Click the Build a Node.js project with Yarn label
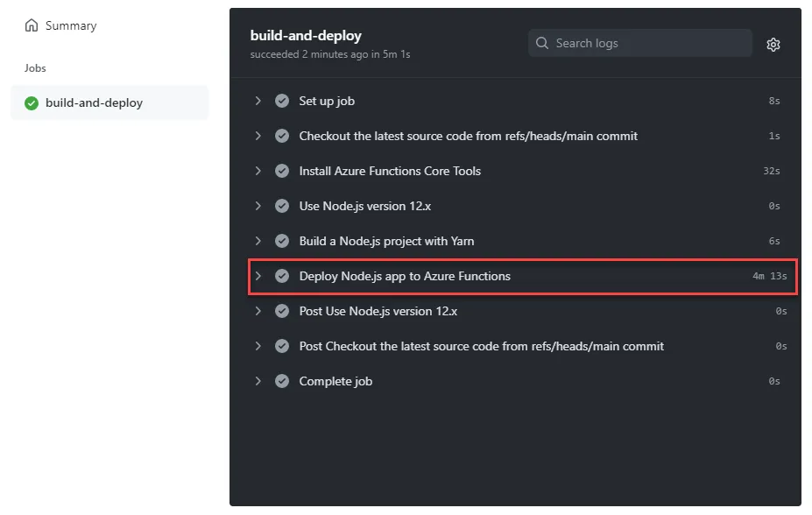 click(386, 241)
